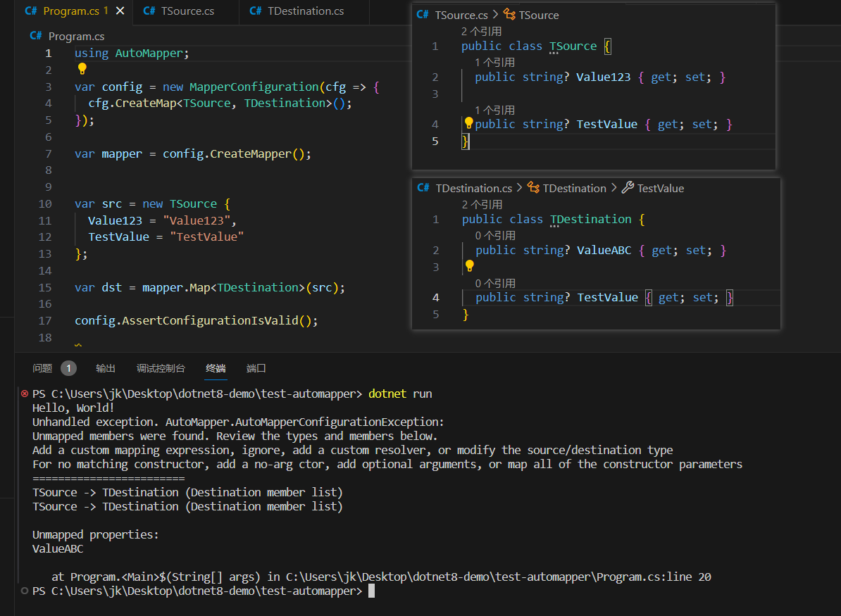Click 'Unmapped properties:' line in terminal
The image size is (841, 616).
[96, 534]
